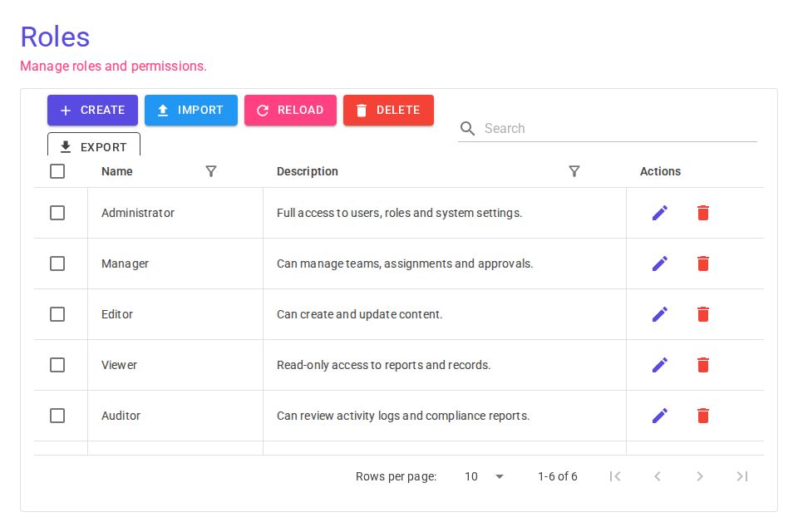Edit the Administrator role using pencil icon

tap(659, 213)
